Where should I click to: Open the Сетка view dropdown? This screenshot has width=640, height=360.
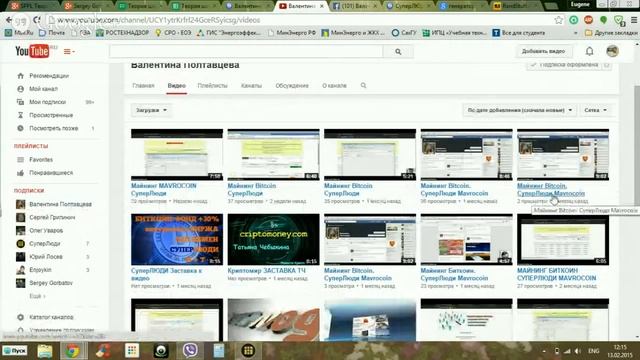(x=596, y=110)
